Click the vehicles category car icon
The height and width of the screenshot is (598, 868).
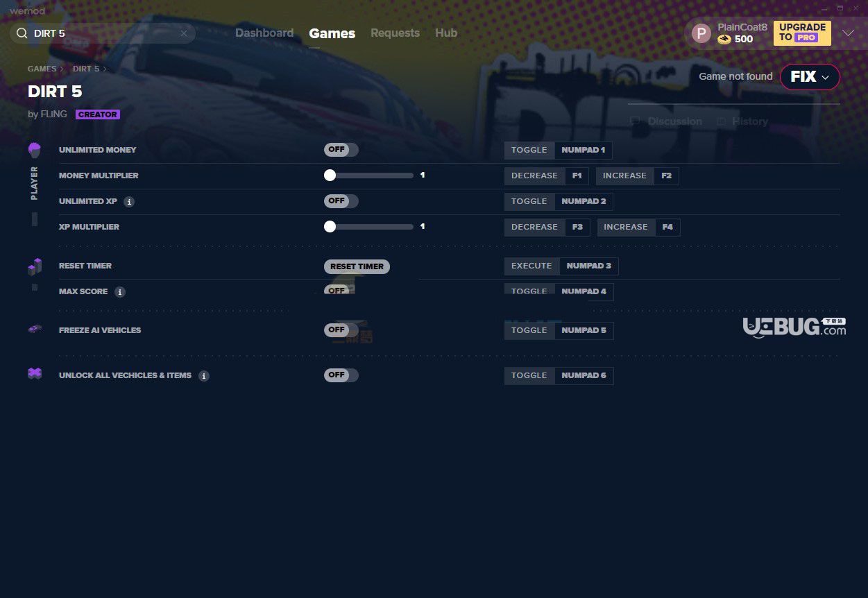(x=35, y=330)
